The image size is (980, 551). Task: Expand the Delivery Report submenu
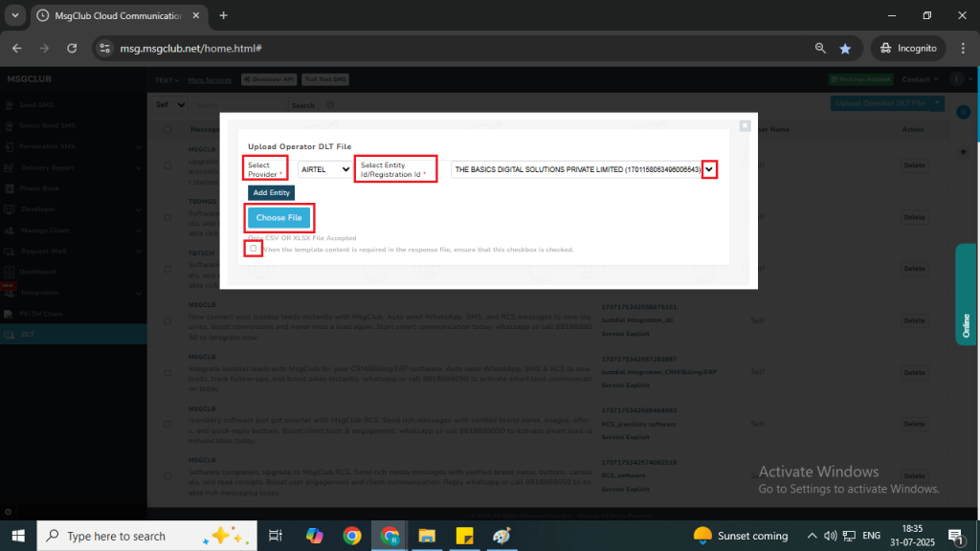138,168
